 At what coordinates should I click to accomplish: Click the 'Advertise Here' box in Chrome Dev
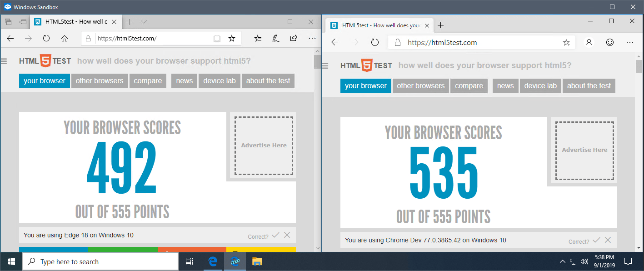click(x=584, y=150)
